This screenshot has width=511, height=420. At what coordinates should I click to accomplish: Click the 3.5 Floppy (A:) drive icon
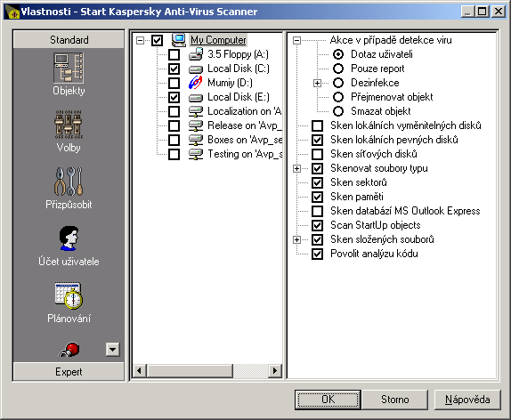tap(196, 54)
